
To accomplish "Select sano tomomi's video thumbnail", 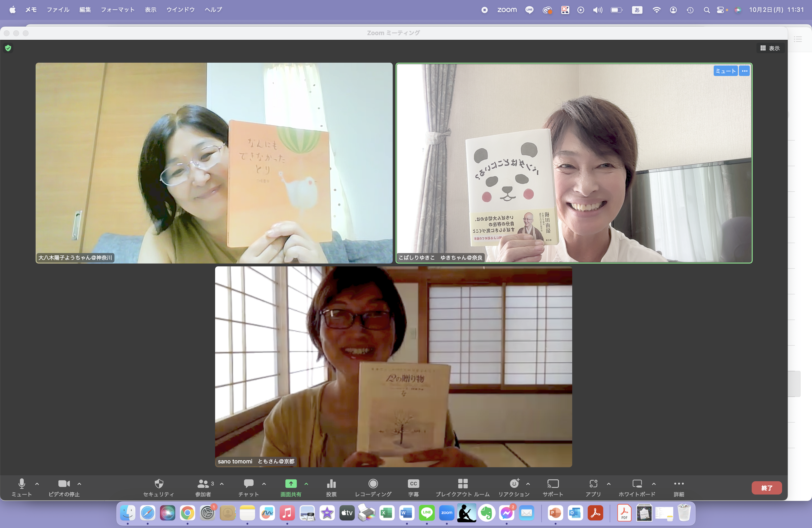I will [393, 367].
